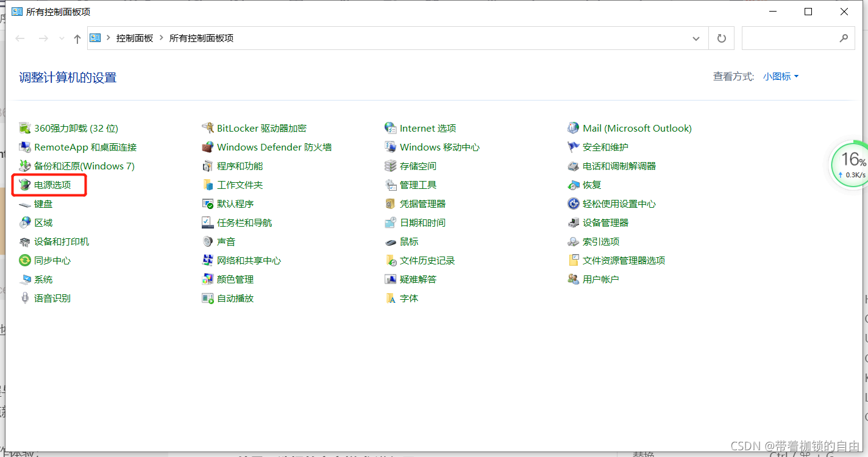Image resolution: width=868 pixels, height=457 pixels.
Task: Open the Windows Defender 防火墙 icon
Action: 208,147
